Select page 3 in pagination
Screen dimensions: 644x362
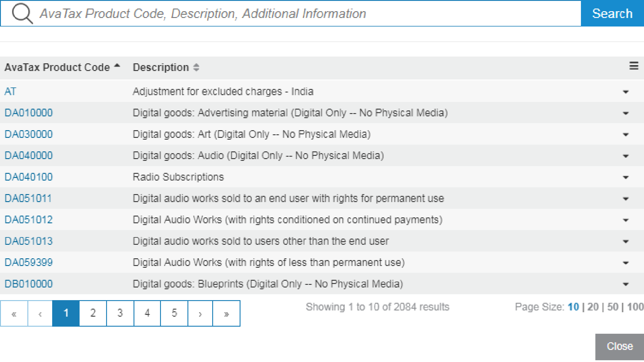120,313
